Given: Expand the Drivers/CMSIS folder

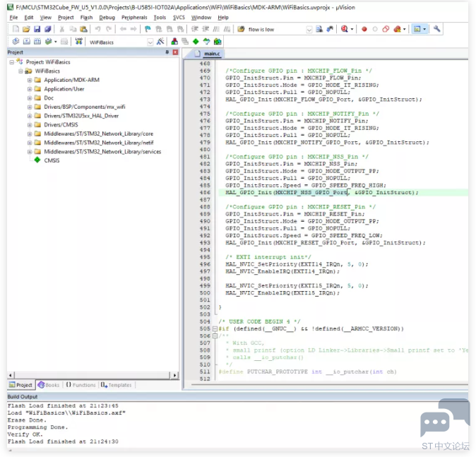Looking at the screenshot, I should click(30, 125).
